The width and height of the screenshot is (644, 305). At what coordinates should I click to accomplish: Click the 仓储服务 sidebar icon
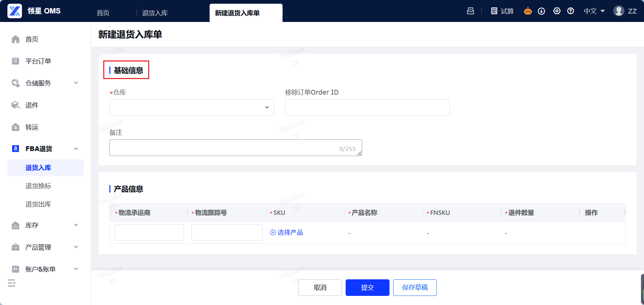click(16, 83)
